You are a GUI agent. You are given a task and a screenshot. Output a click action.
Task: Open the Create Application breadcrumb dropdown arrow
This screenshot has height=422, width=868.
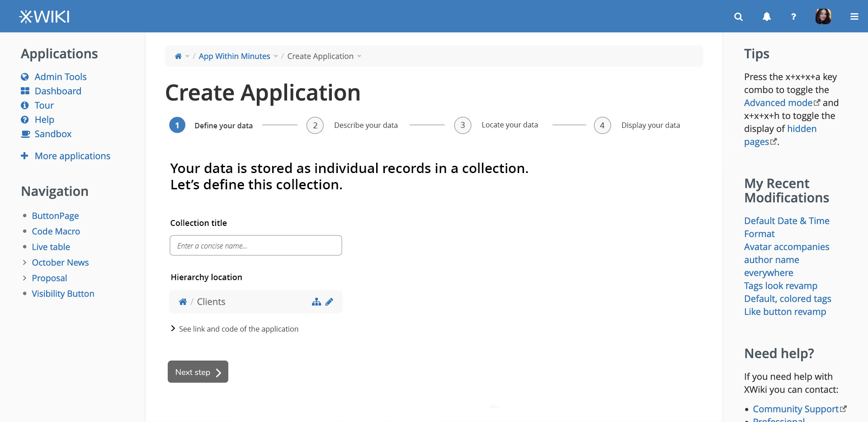[359, 56]
